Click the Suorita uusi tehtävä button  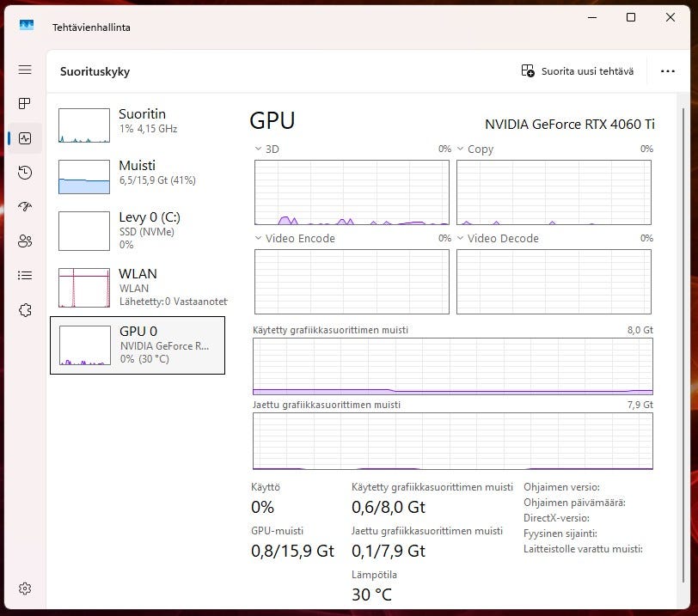pyautogui.click(x=578, y=71)
